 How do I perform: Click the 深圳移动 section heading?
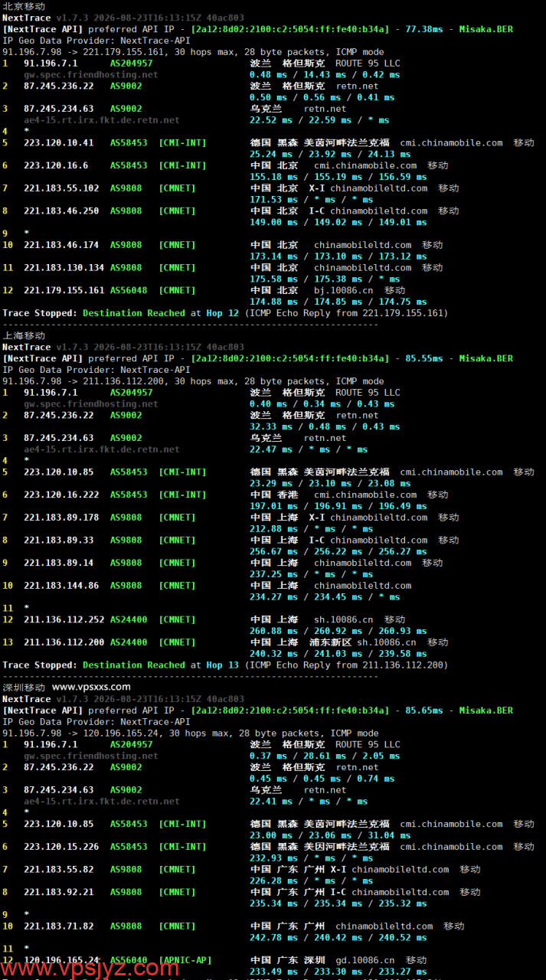coord(24,688)
